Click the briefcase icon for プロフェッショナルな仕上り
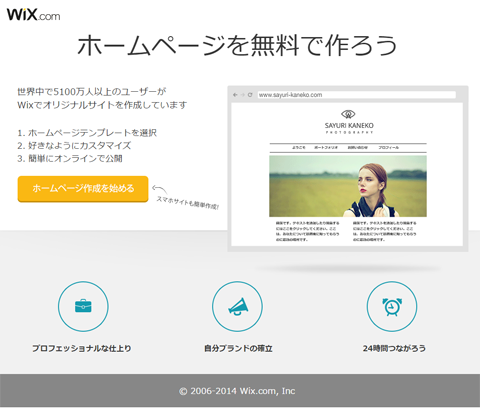This screenshot has width=480, height=413. [x=83, y=306]
